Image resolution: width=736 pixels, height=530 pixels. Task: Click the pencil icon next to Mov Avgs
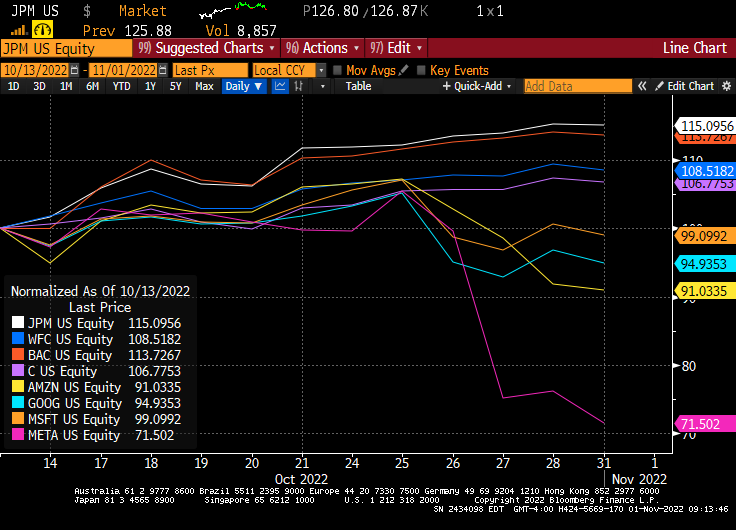pyautogui.click(x=403, y=70)
